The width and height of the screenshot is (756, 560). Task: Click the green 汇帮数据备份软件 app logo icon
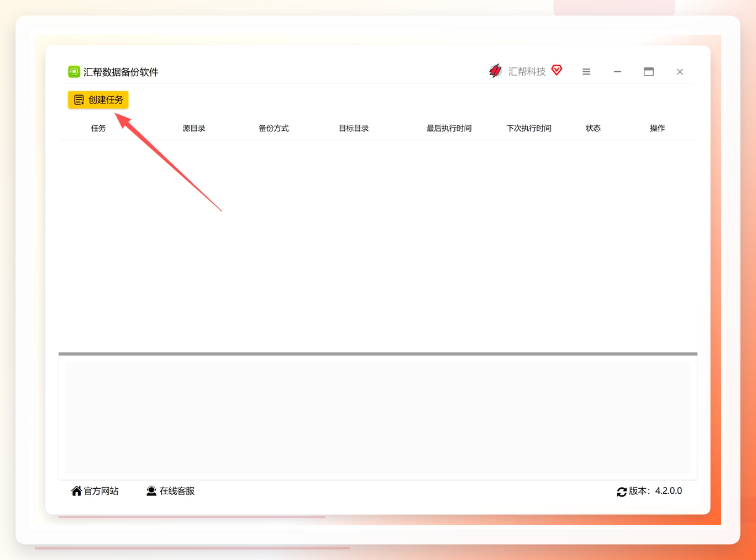74,72
